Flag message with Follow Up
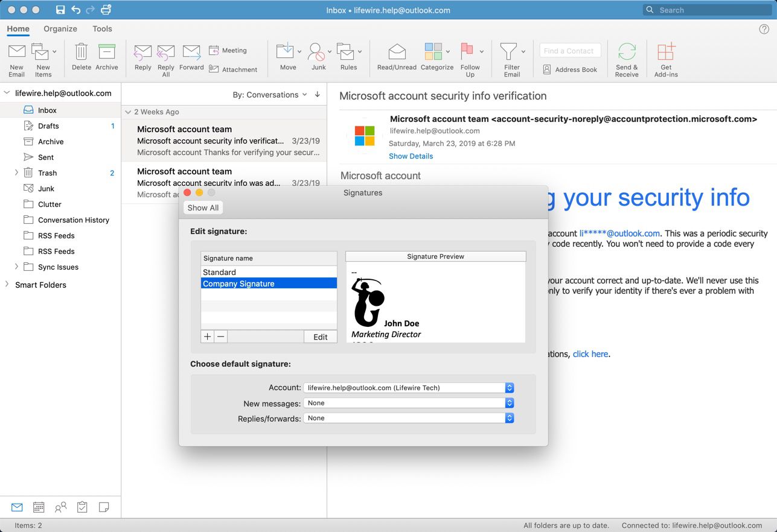This screenshot has width=777, height=532. point(470,60)
